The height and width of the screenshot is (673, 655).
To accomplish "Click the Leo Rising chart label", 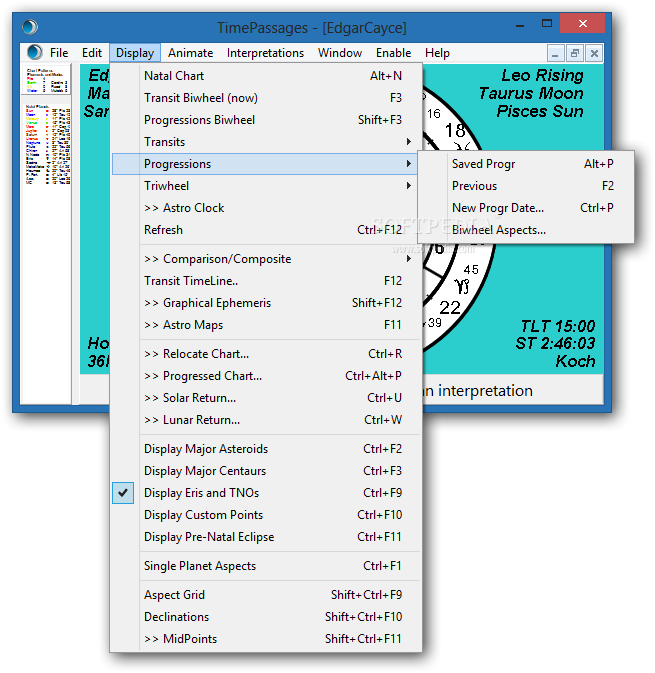I will (542, 76).
